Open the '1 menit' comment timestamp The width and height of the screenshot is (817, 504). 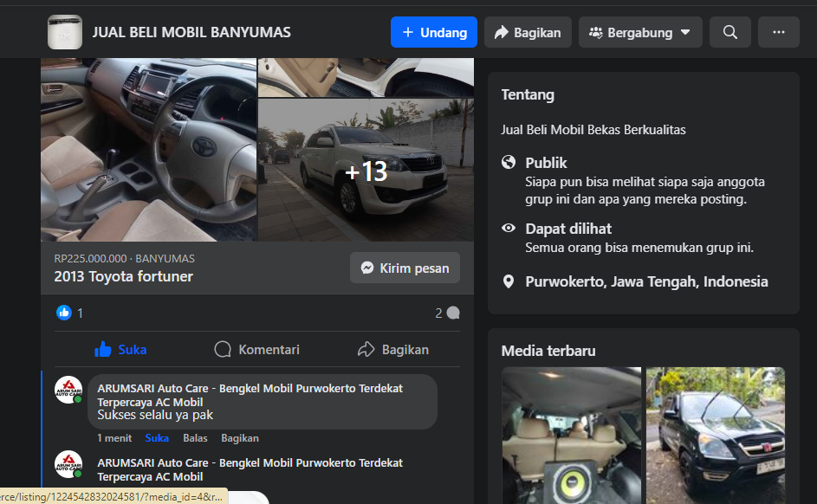tap(114, 438)
